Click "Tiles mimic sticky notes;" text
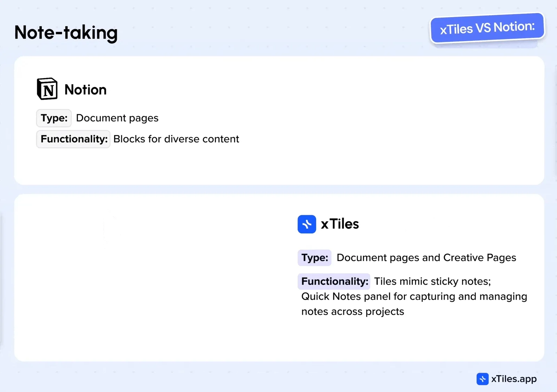557x392 pixels. click(432, 281)
